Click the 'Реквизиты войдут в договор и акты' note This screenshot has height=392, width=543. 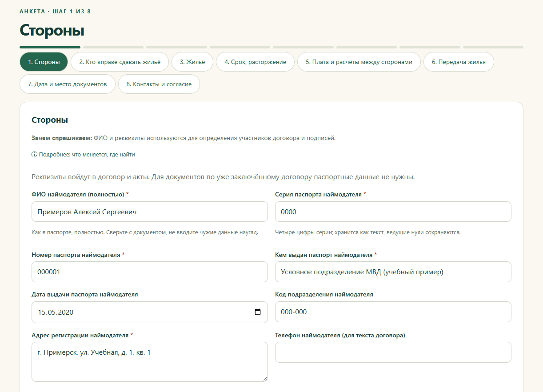(223, 177)
